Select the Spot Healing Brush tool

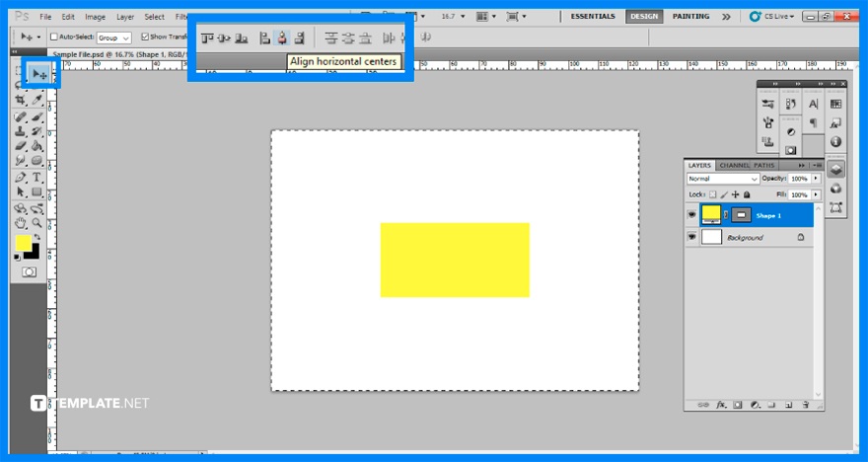click(x=21, y=116)
